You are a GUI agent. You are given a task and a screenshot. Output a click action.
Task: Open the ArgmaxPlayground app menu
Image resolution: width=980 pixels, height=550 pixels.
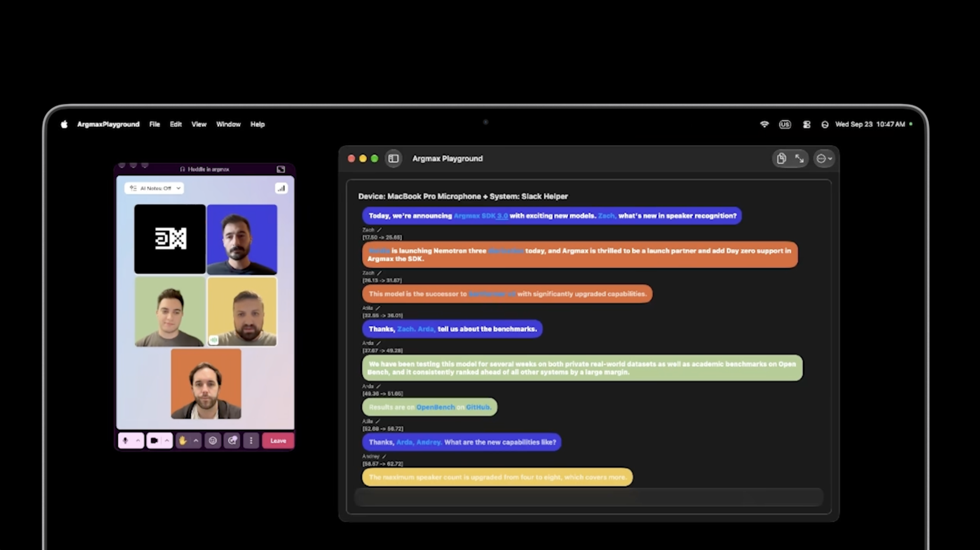point(108,124)
